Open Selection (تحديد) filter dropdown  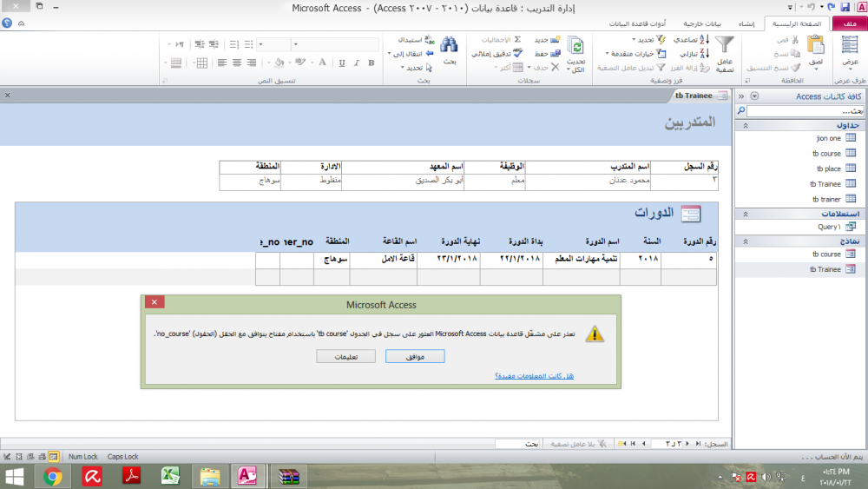point(648,40)
